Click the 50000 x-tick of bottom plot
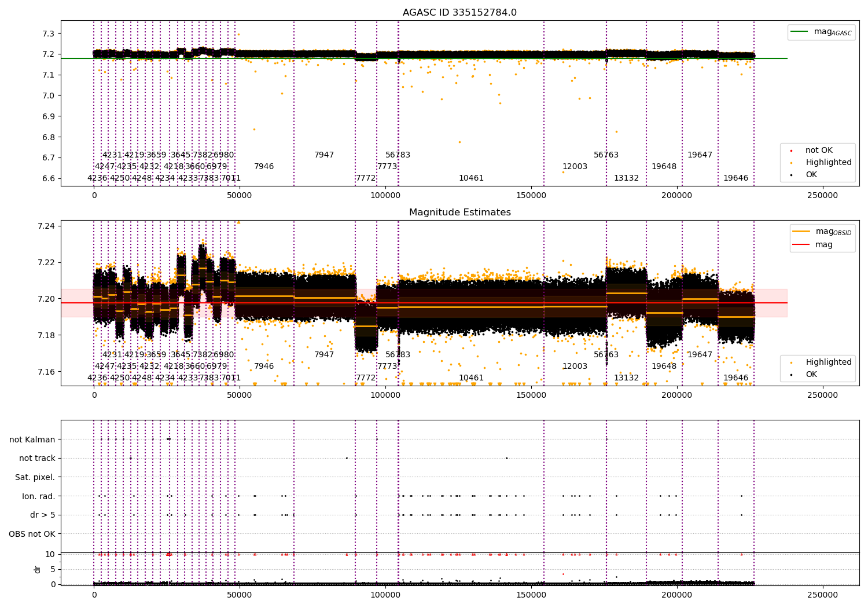 point(240,595)
